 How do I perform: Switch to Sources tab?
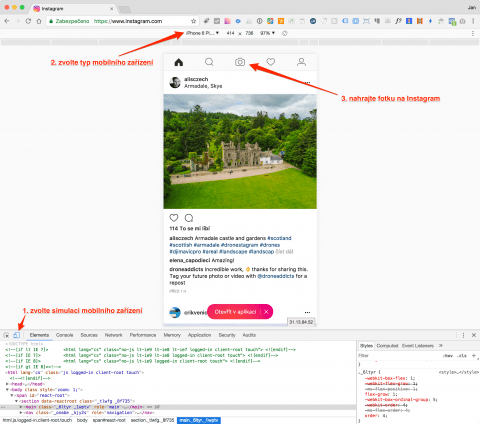pyautogui.click(x=89, y=335)
